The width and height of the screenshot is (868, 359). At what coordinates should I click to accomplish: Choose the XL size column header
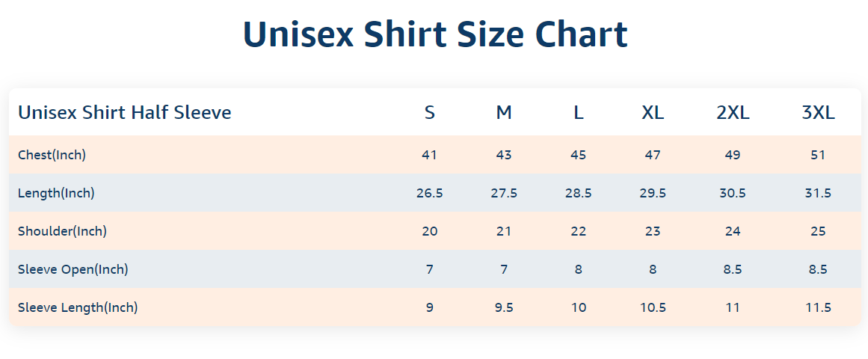click(x=653, y=113)
